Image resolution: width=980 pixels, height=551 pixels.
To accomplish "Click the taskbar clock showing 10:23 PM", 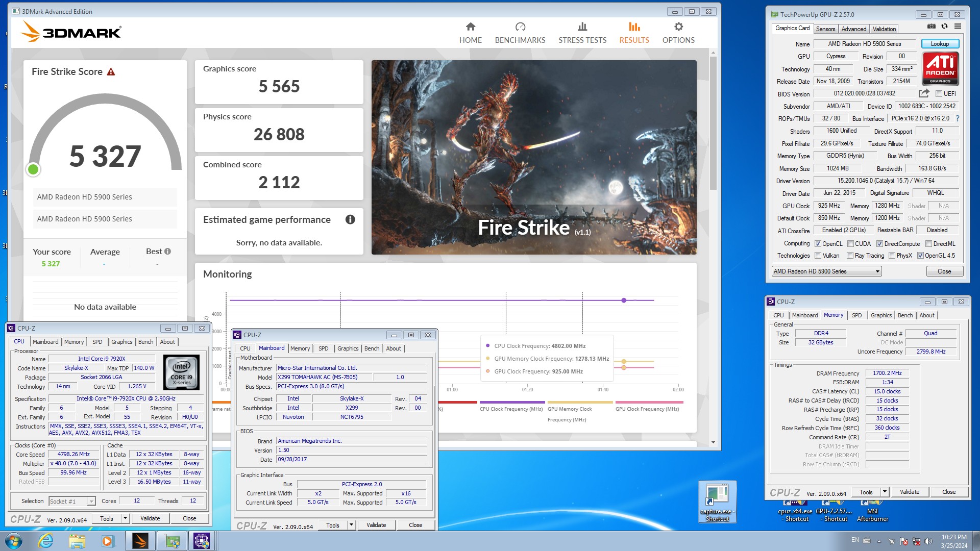I will [954, 541].
